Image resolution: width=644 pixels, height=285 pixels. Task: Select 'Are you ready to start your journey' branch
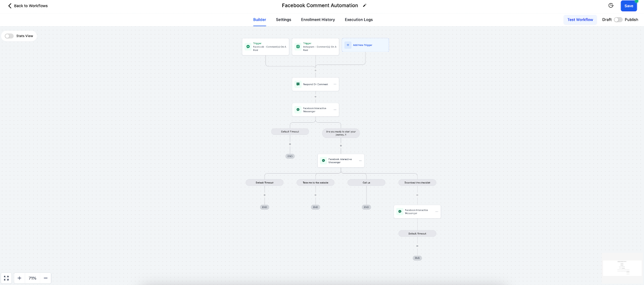(341, 133)
